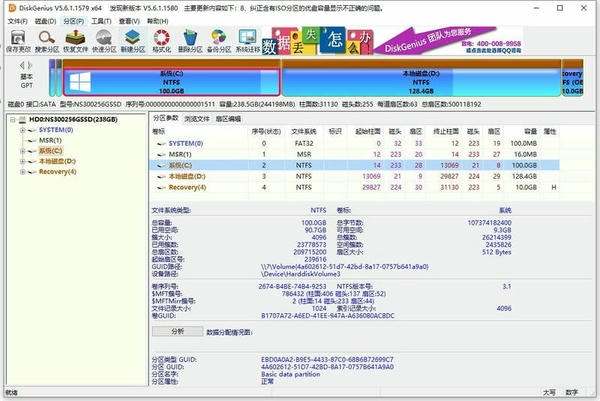This screenshot has width=600, height=401.
Task: Click the DiskGenius app icon in title bar
Action: click(x=12, y=8)
